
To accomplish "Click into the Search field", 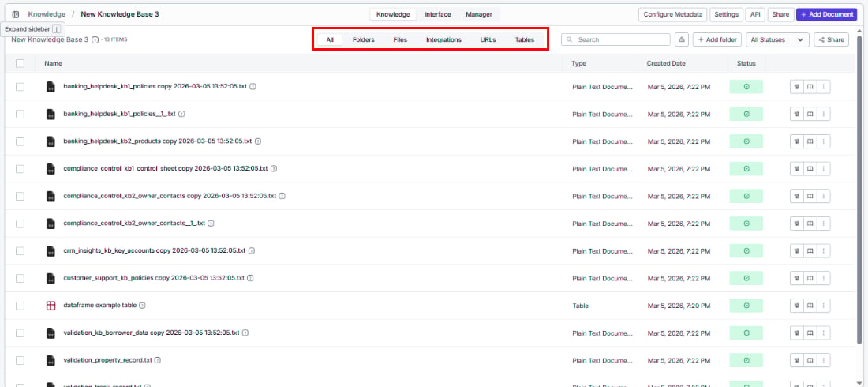I will pos(615,40).
